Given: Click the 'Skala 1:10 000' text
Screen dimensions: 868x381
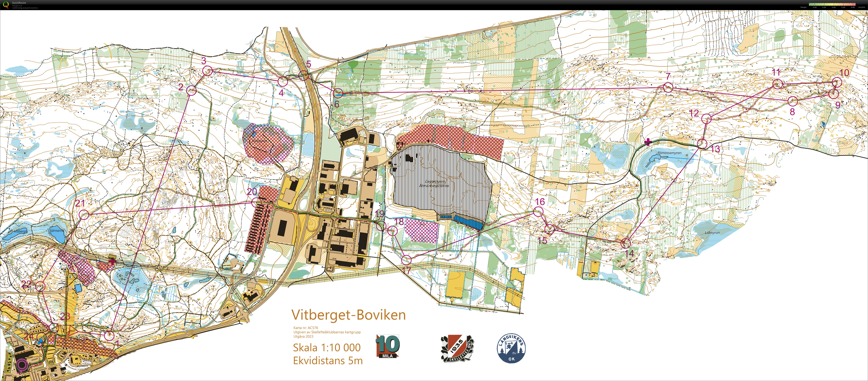Looking at the screenshot, I should [x=327, y=348].
